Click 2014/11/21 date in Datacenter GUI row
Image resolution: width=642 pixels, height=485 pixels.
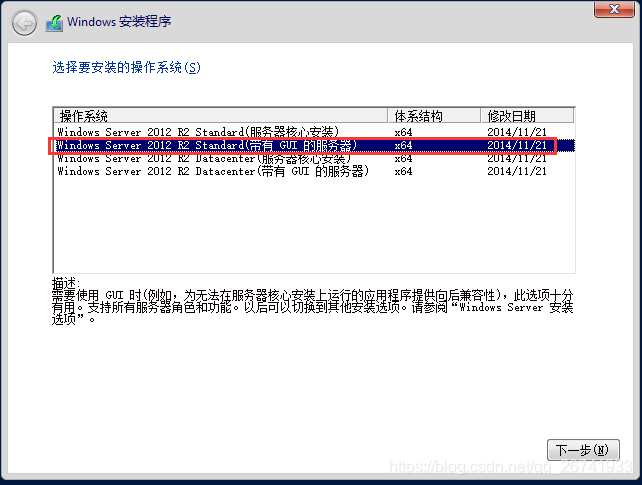[x=517, y=171]
